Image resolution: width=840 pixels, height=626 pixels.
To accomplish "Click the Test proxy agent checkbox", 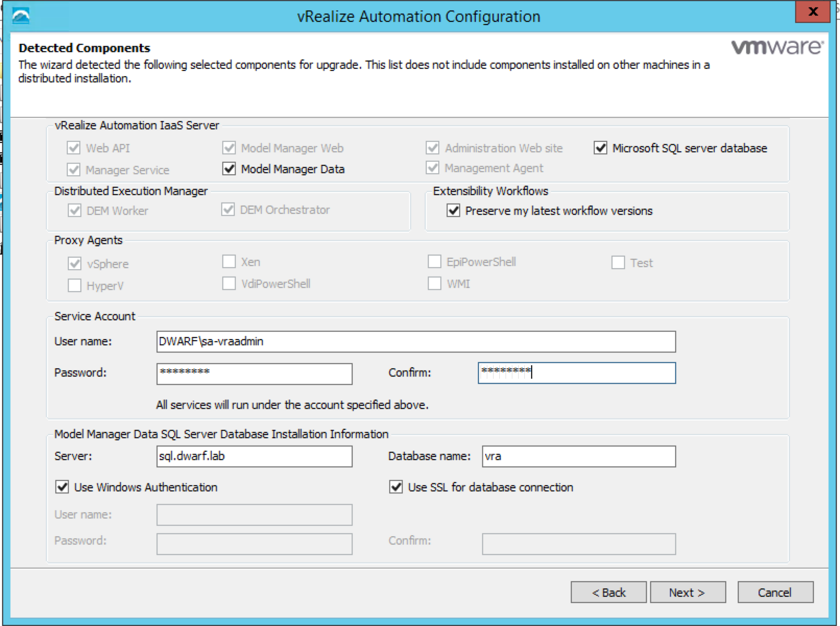I will coord(618,263).
